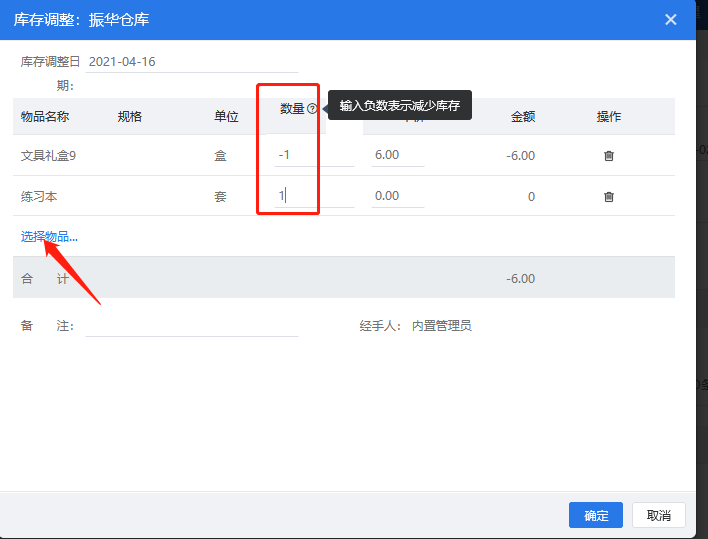
Task: Click the 取消 button
Action: tap(658, 515)
